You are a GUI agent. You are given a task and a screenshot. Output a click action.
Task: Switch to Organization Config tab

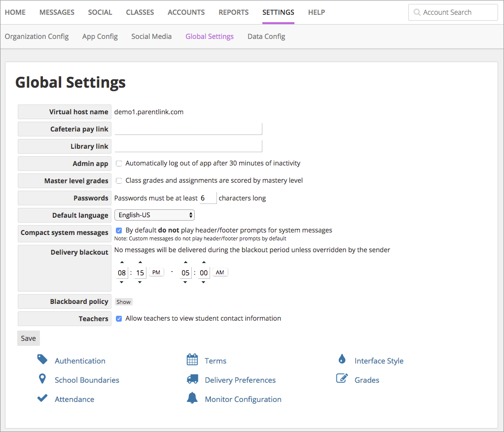point(36,36)
